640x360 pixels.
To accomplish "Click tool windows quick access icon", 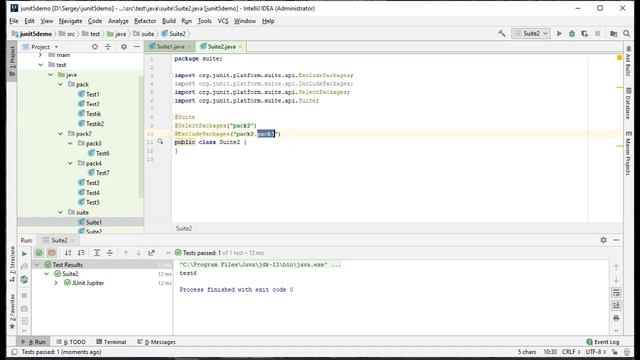I will point(14,352).
